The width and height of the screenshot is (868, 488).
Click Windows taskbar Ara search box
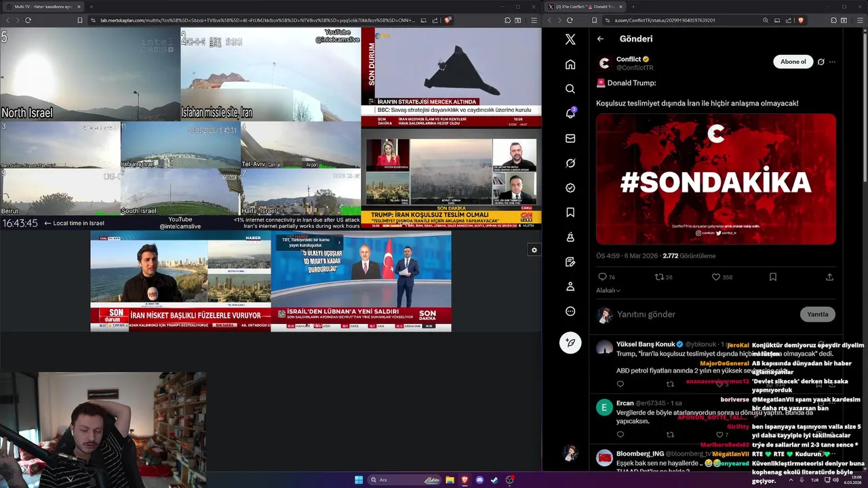pyautogui.click(x=406, y=480)
